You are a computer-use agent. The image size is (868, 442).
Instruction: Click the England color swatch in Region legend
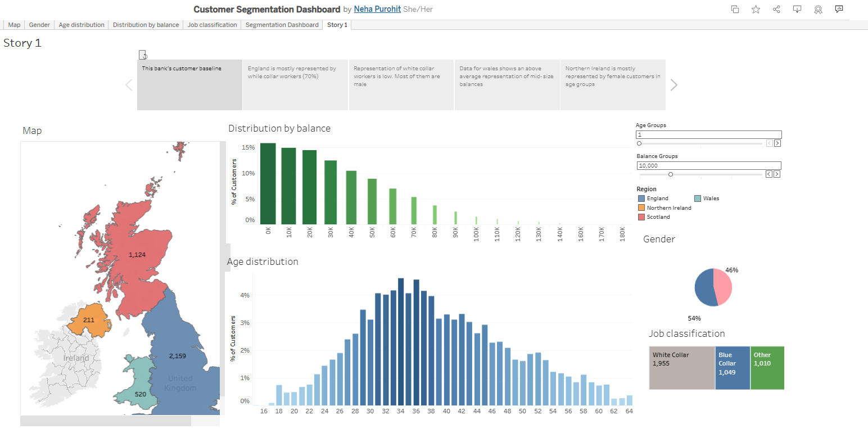(x=641, y=199)
